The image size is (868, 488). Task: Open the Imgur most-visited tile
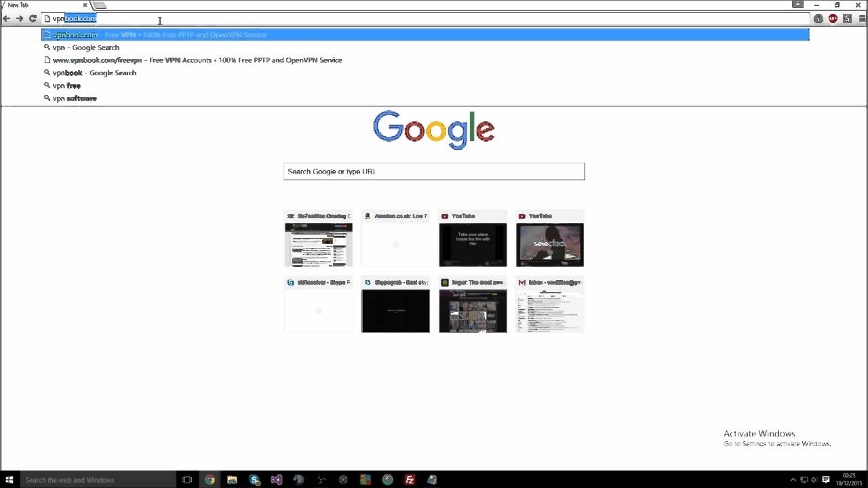pyautogui.click(x=473, y=305)
